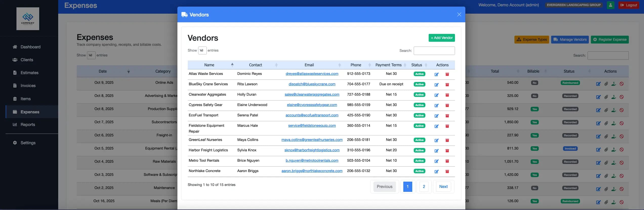Viewport: 644px width, 210px height.
Task: Sort expenses by Date column
Action: pyautogui.click(x=104, y=71)
